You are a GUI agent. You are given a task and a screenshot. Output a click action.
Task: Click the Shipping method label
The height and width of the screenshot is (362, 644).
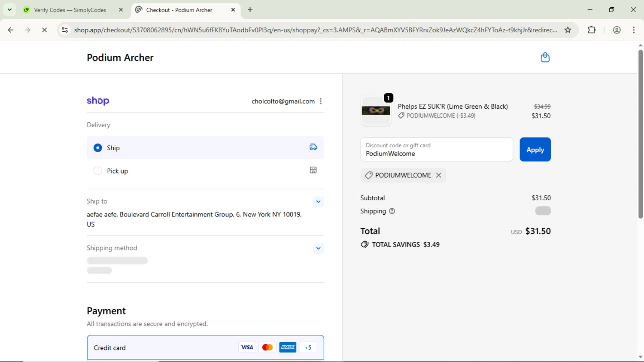[x=112, y=248]
